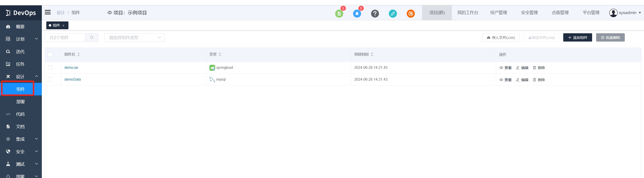The width and height of the screenshot is (644, 178).
Task: Open 文档 in the sidebar
Action: pos(21,127)
